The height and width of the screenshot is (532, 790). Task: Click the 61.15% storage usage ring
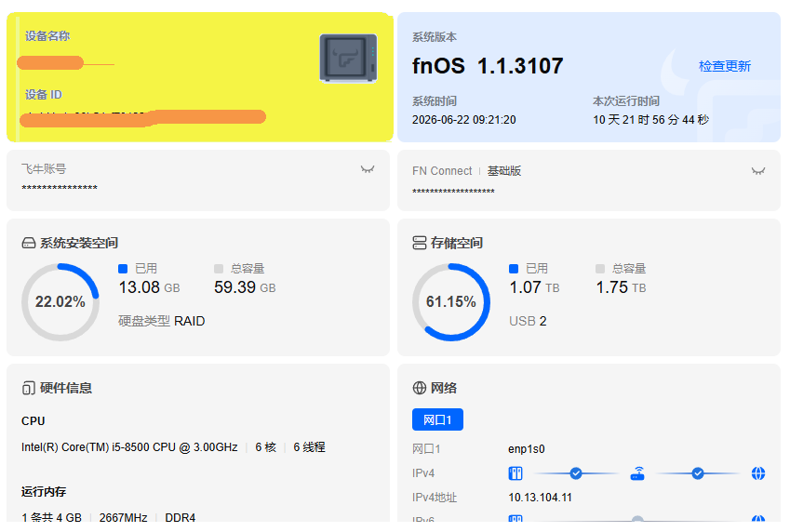click(x=451, y=301)
